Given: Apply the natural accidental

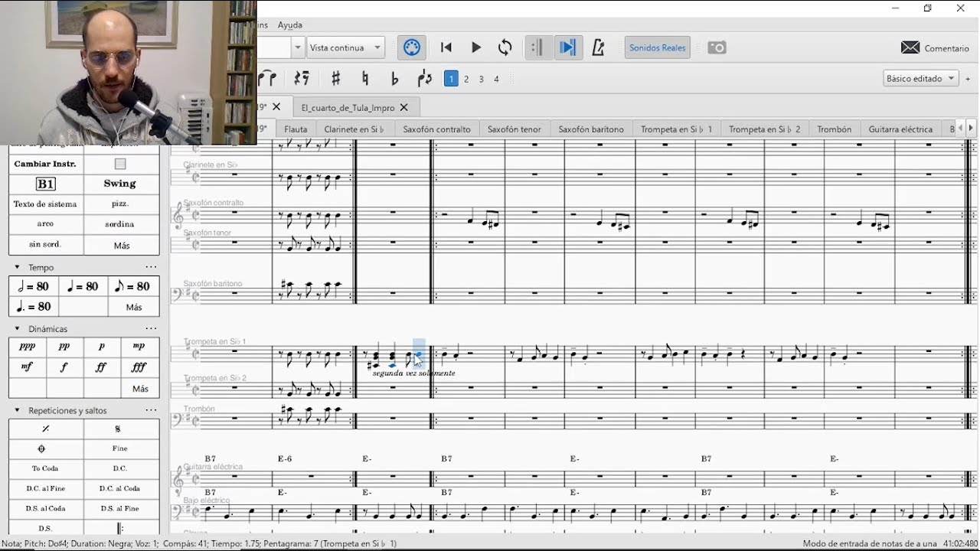Looking at the screenshot, I should point(365,78).
